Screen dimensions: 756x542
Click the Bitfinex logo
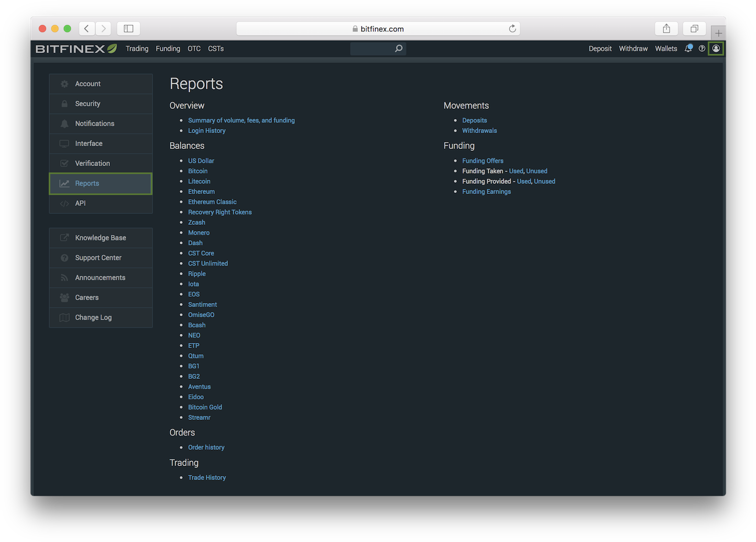pos(76,49)
